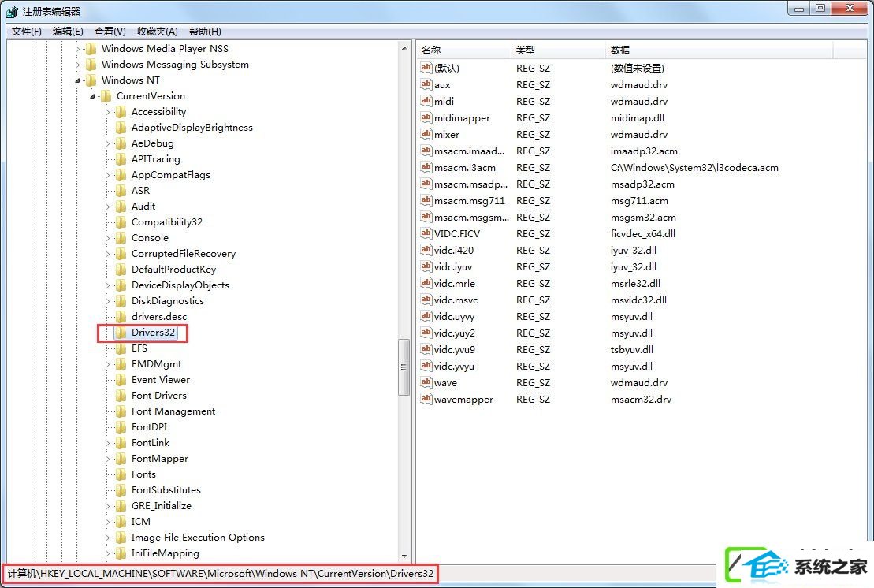Viewport: 874px width, 588px height.
Task: Select the drivers.desc key
Action: tap(159, 317)
